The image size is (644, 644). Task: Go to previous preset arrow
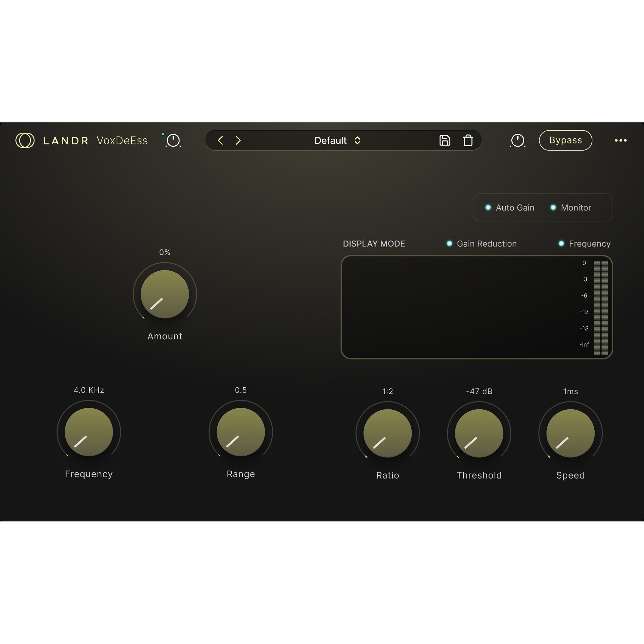click(220, 140)
